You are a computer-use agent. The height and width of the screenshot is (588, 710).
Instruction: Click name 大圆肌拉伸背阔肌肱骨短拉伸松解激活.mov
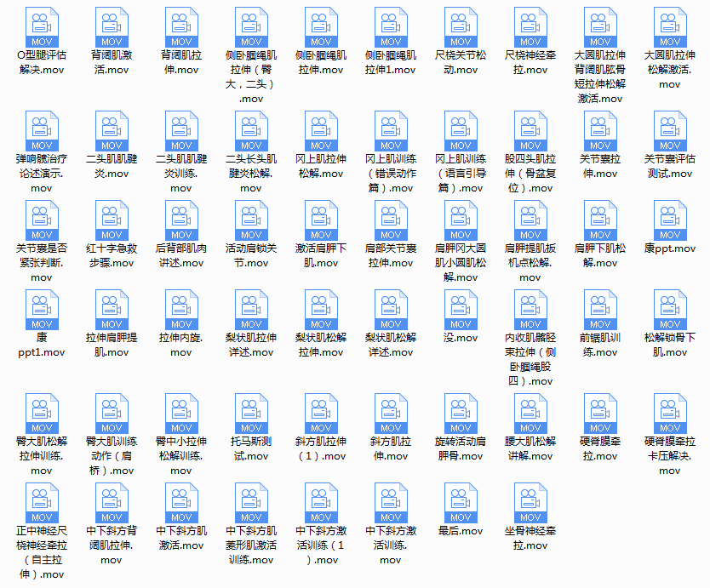click(600, 77)
